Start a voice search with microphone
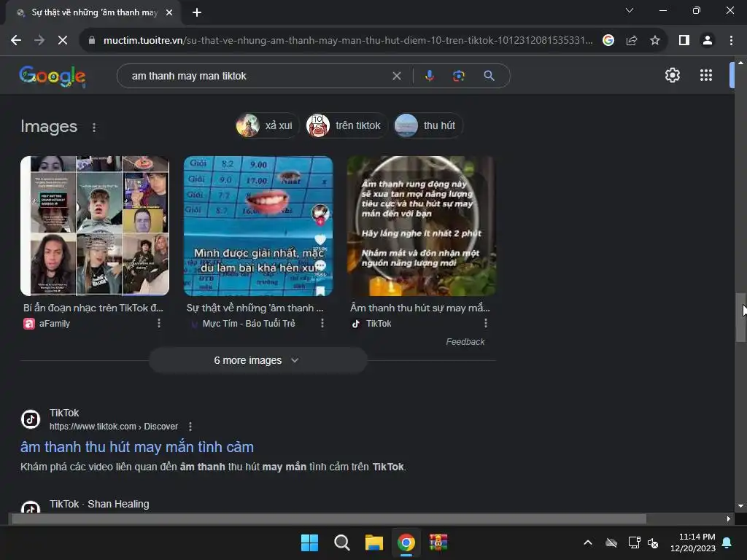Image resolution: width=747 pixels, height=560 pixels. point(429,76)
